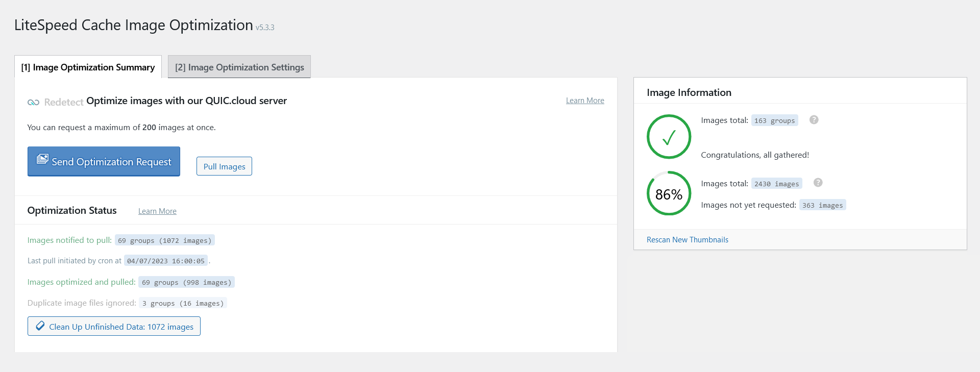This screenshot has height=372, width=980.
Task: Select '2430 images' value
Action: click(x=776, y=184)
